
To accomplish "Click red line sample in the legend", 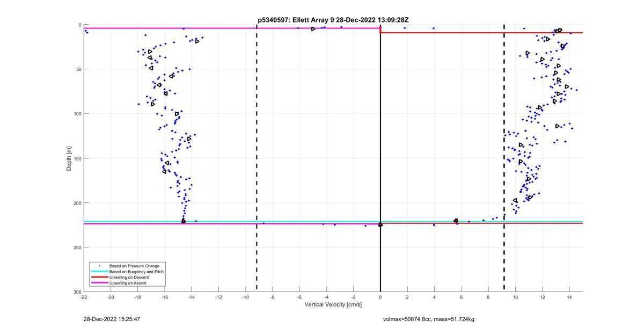I will click(99, 277).
